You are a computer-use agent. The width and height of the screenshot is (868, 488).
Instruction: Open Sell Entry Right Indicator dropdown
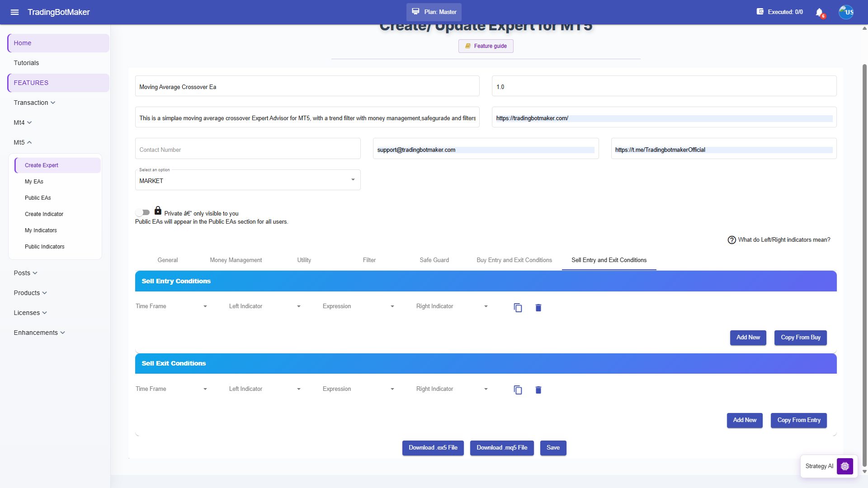pos(452,306)
